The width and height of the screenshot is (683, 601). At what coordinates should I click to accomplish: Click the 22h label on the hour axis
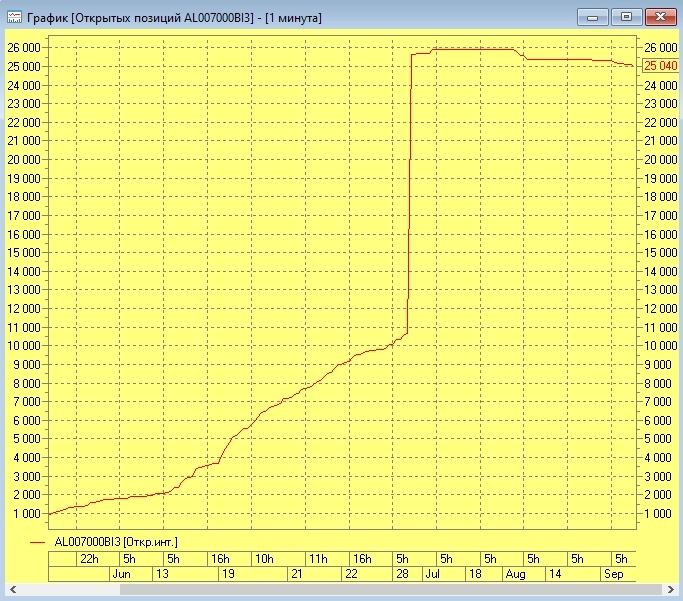point(89,558)
